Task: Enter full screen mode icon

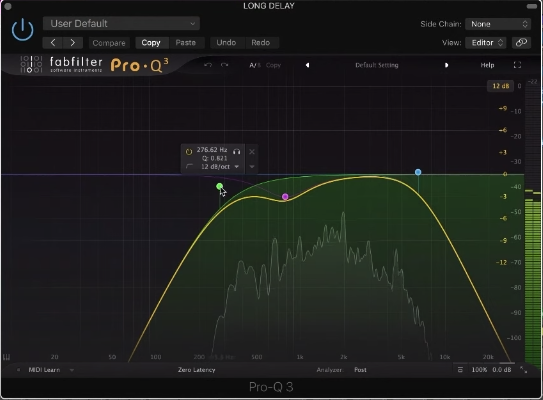Action: coord(517,65)
